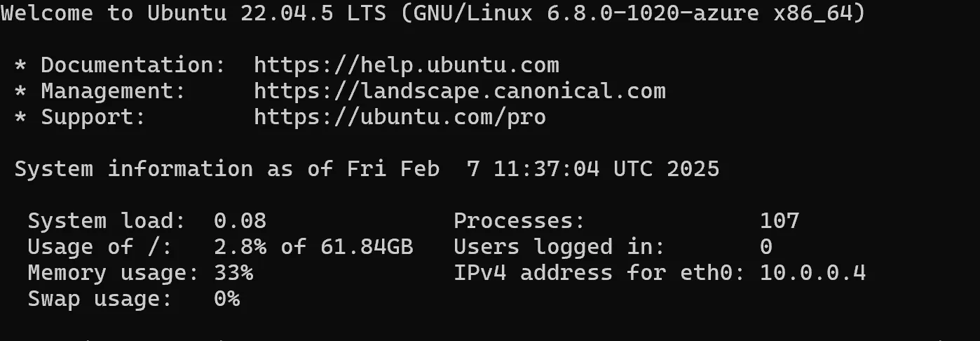Click the Processes count 107
The width and height of the screenshot is (980, 341).
point(780,221)
